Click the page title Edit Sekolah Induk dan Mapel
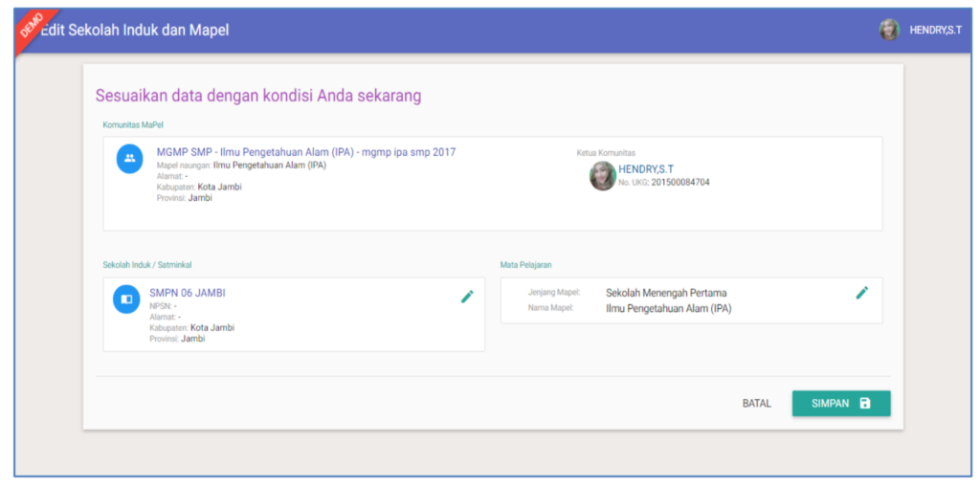Screen dimensions: 980x487 [135, 30]
